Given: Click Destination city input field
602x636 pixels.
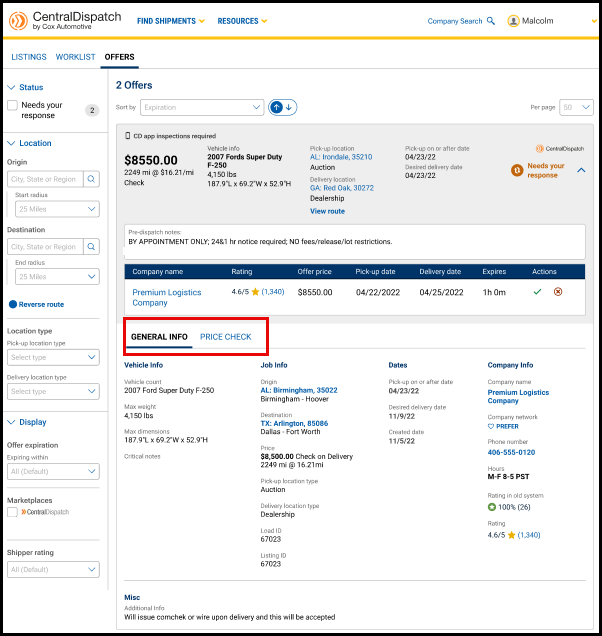Looking at the screenshot, I should pos(45,247).
